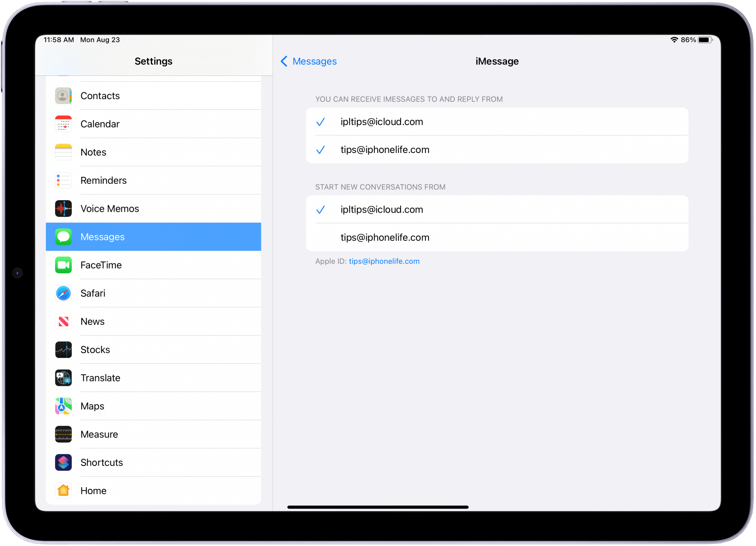Open Calendar settings
Image resolution: width=756 pixels, height=546 pixels.
pos(154,124)
